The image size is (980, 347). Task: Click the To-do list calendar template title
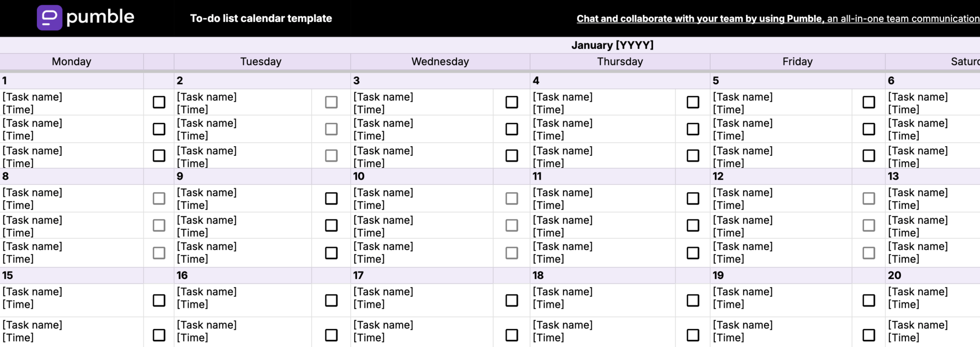point(261,18)
